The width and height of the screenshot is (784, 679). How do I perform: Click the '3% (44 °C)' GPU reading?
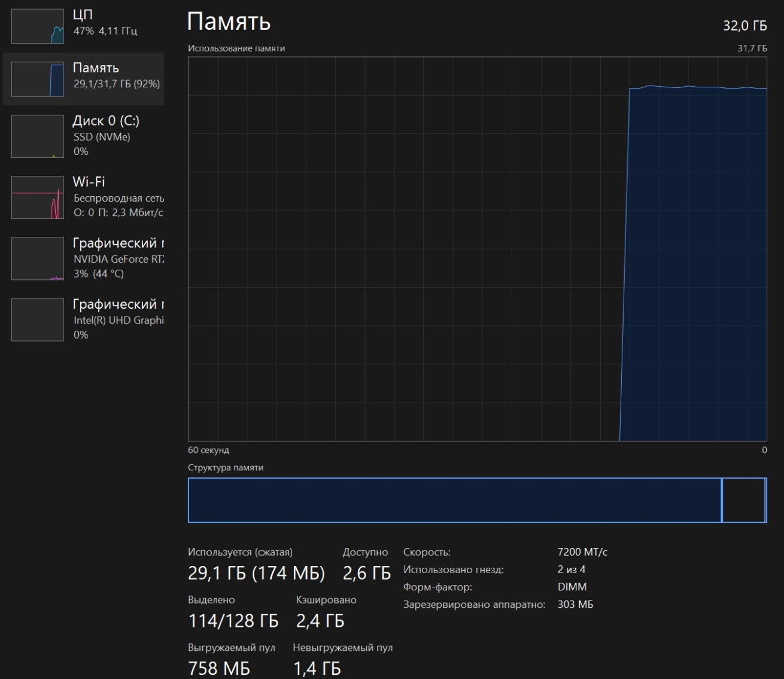point(99,273)
